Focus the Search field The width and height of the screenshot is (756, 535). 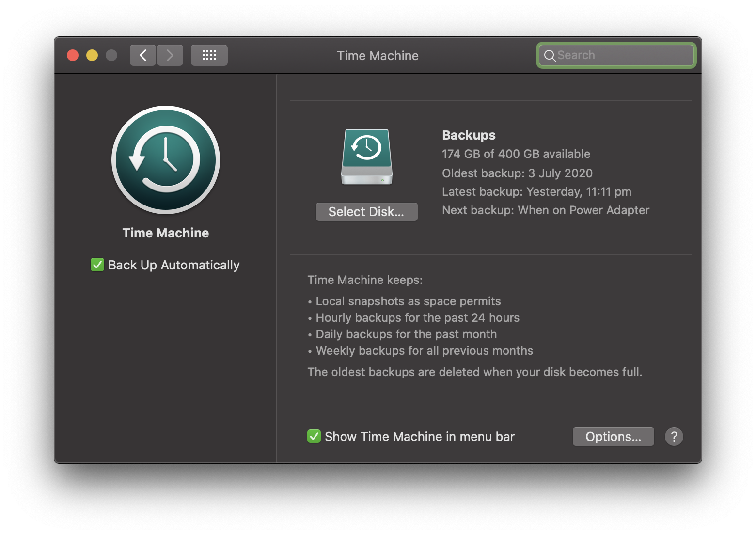[x=616, y=55]
